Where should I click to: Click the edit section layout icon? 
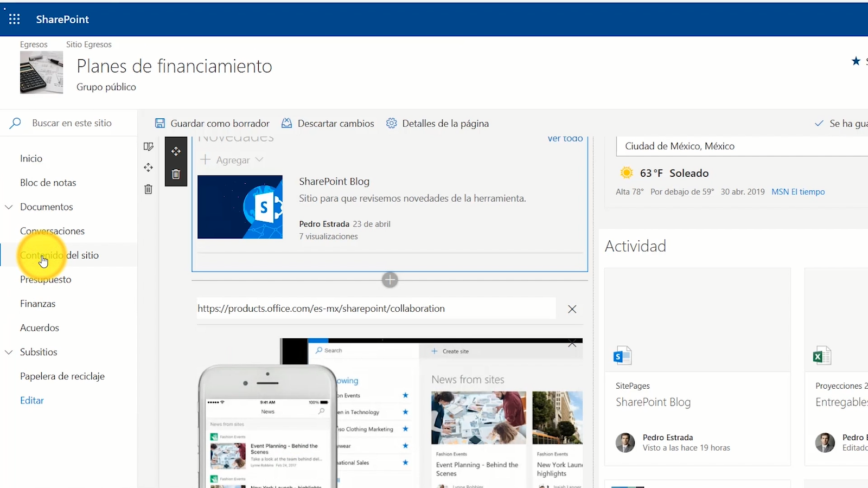(148, 146)
